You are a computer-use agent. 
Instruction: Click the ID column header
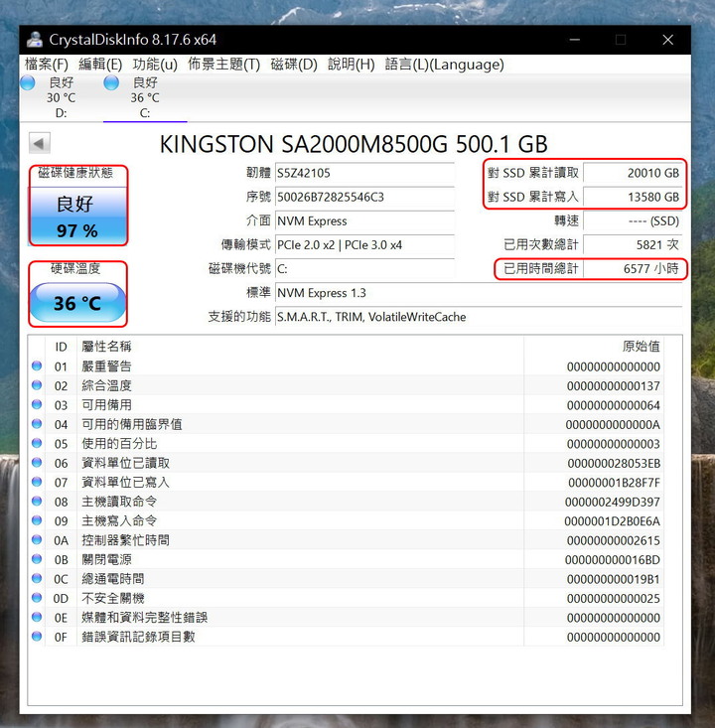[x=61, y=347]
